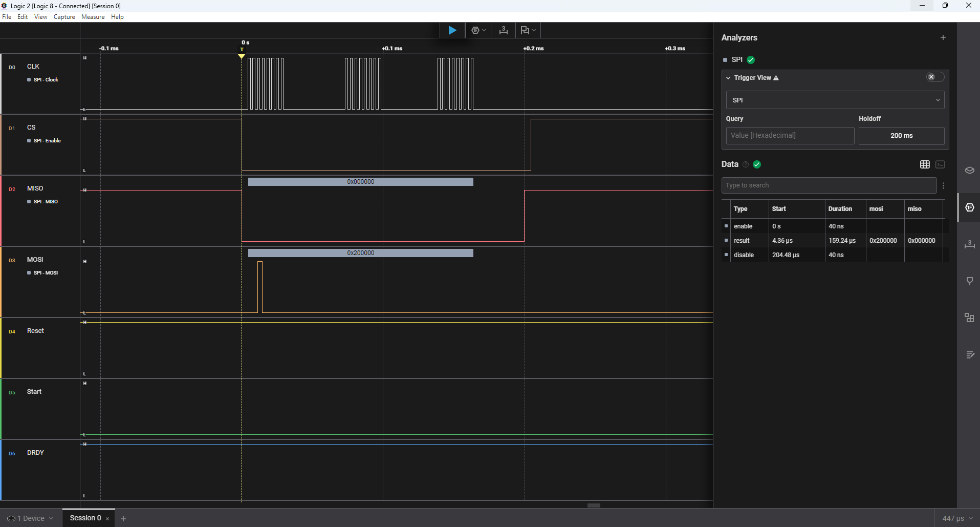Click the horizontal scrollbar thumb under the waveforms
The height and width of the screenshot is (527, 980).
click(594, 505)
